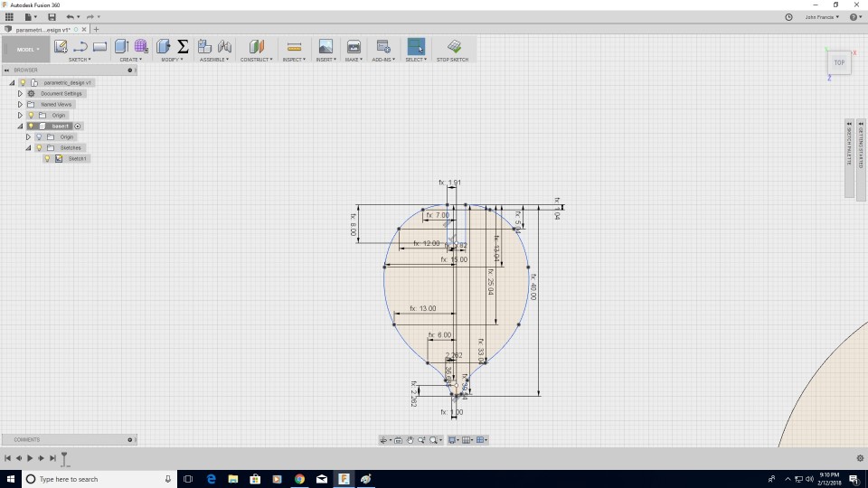Open a new design tab with plus

[97, 29]
